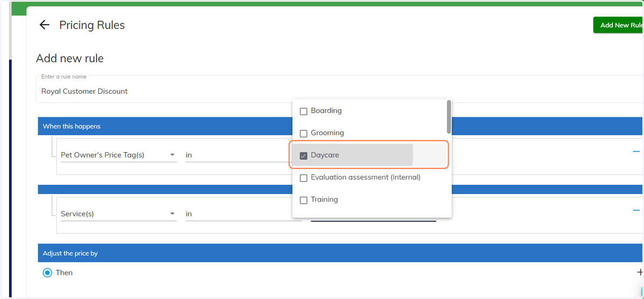This screenshot has height=299, width=644.
Task: Click the Add New Rule button
Action: click(x=618, y=25)
